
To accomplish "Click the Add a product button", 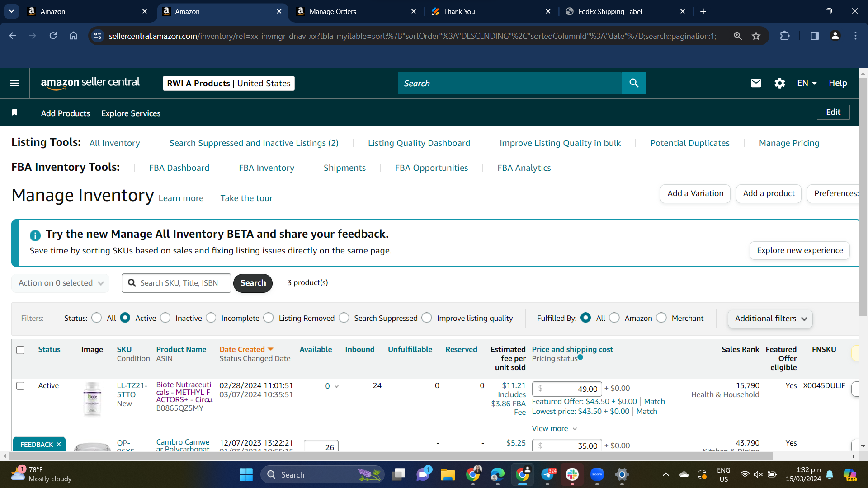I will click(x=769, y=193).
